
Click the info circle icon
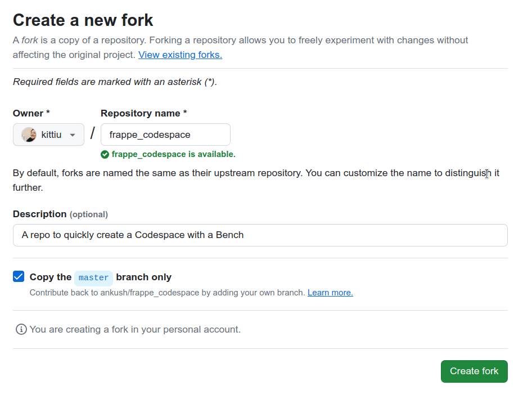[21, 329]
